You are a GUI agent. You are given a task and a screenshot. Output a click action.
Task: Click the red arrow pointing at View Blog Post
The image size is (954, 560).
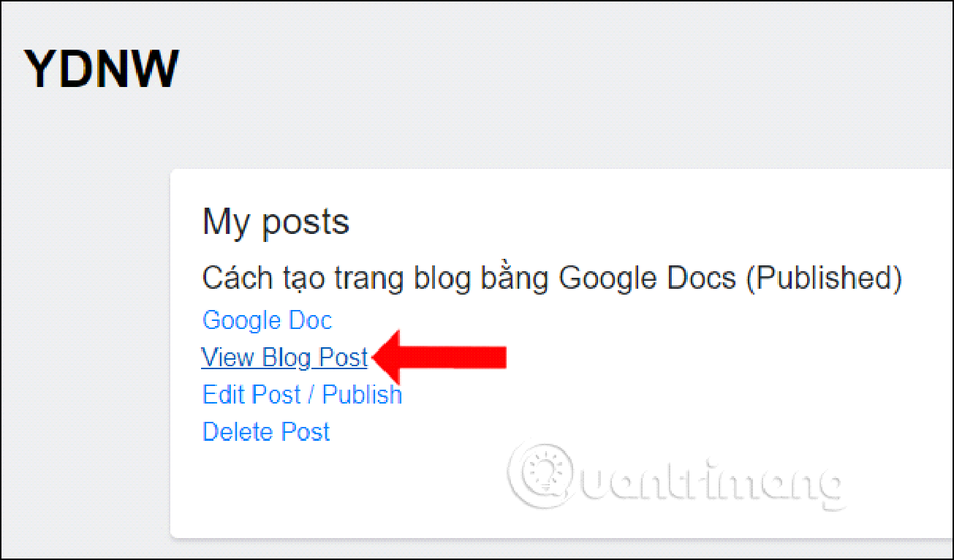tap(439, 357)
